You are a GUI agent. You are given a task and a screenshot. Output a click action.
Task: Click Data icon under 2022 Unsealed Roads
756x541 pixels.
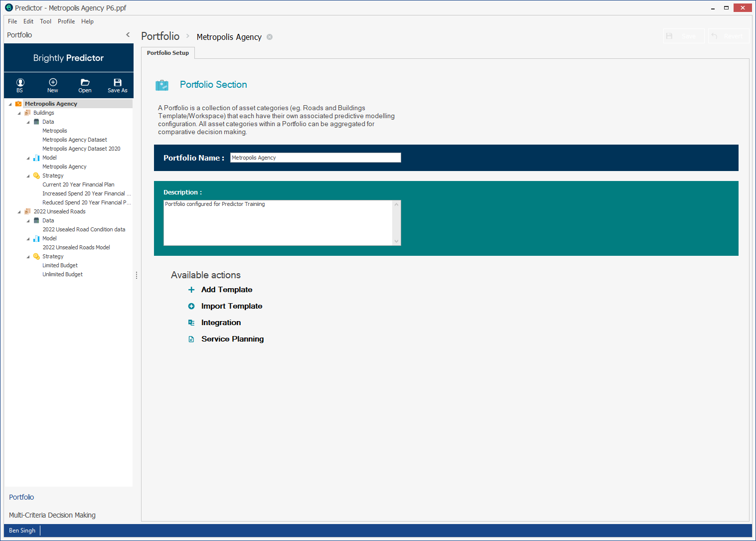click(36, 220)
